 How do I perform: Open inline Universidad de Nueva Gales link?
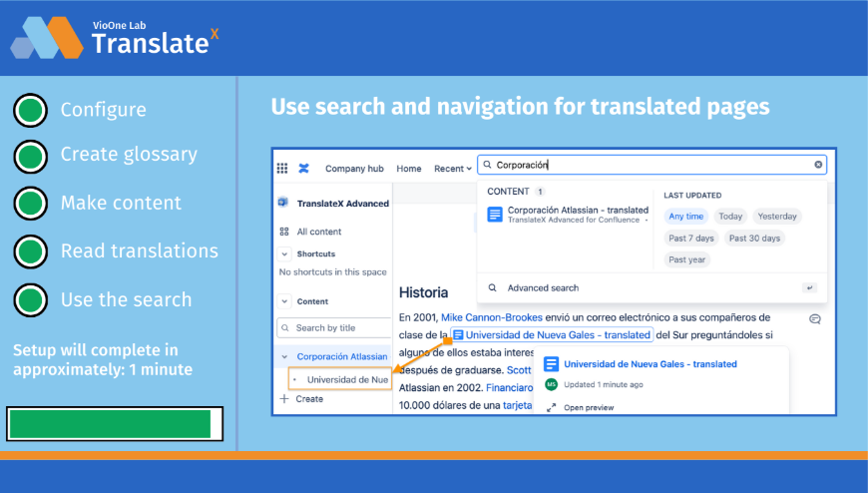(x=552, y=334)
